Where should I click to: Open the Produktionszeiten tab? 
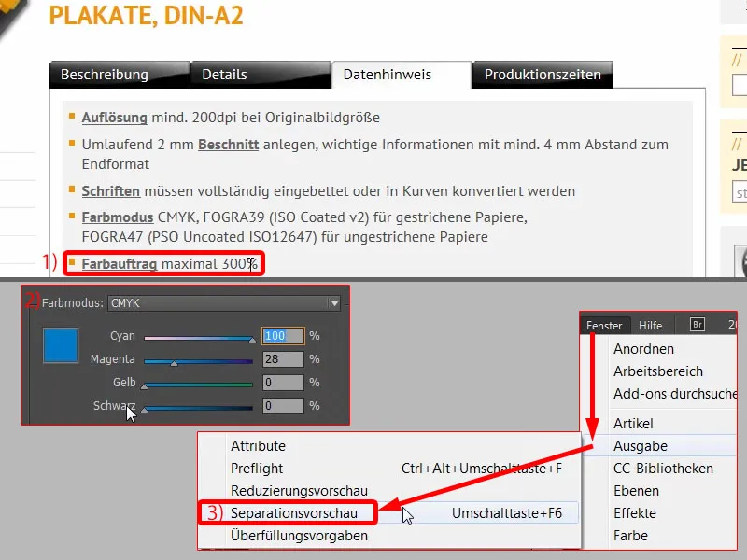[x=543, y=75]
